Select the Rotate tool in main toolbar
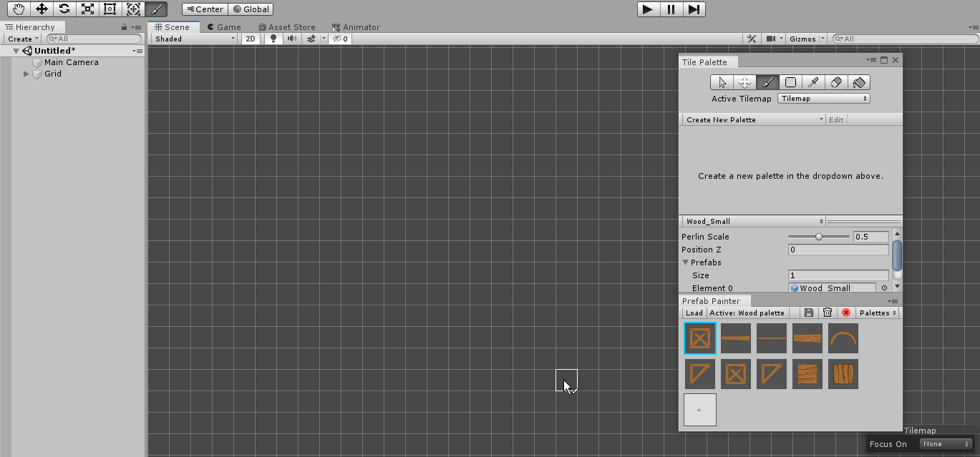Viewport: 980px width, 457px height. [x=64, y=9]
